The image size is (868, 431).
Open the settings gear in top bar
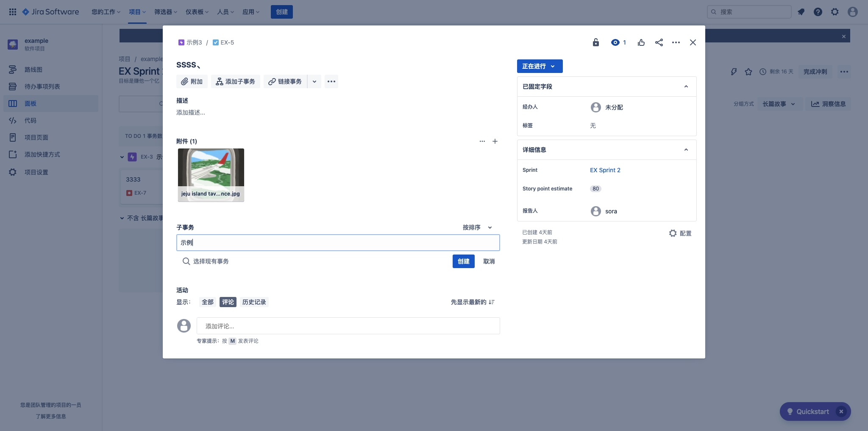(835, 12)
